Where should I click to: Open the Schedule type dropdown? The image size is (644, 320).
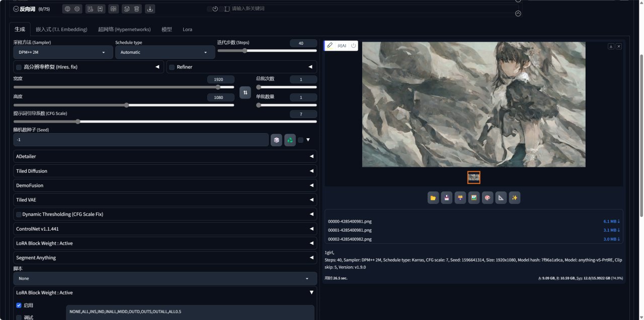point(165,52)
